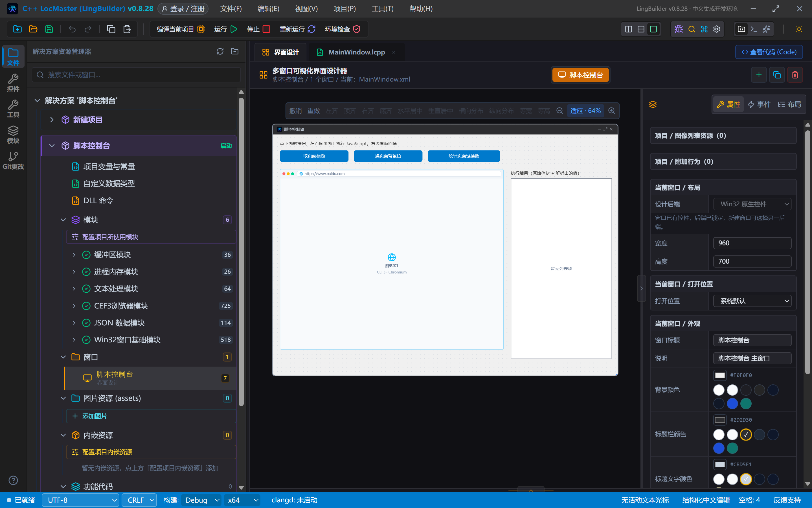Zoom out the design canvas
The height and width of the screenshot is (508, 812).
(x=559, y=111)
